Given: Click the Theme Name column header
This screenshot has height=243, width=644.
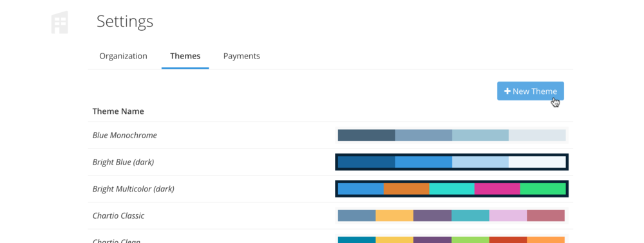Looking at the screenshot, I should [118, 111].
